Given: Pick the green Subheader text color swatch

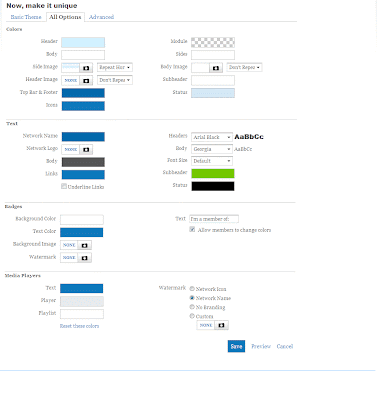Looking at the screenshot, I should click(x=213, y=173).
